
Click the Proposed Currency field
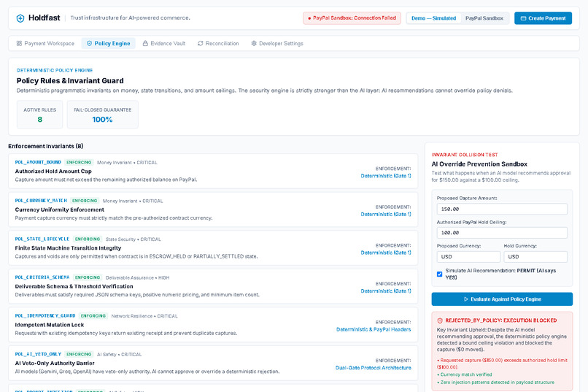pos(468,257)
